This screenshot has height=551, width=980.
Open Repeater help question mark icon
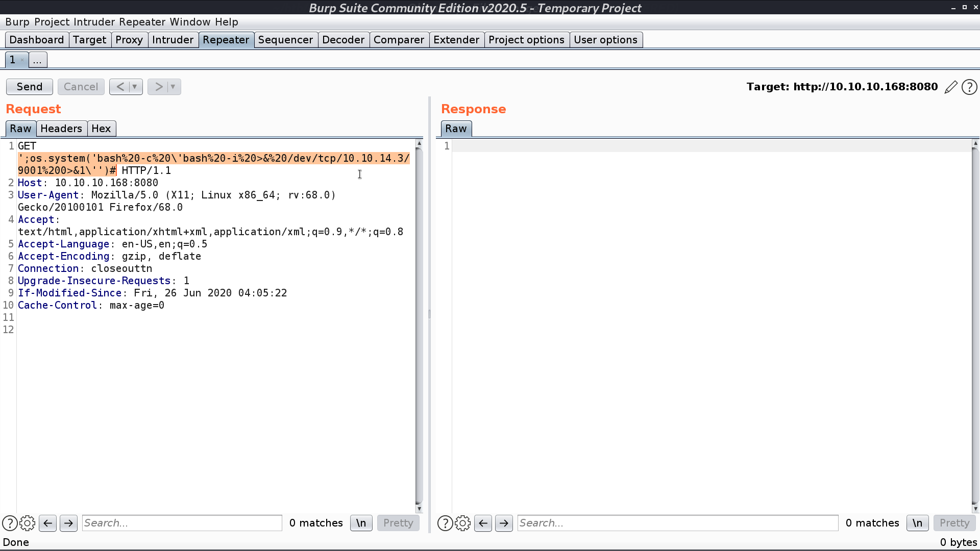[x=969, y=87]
